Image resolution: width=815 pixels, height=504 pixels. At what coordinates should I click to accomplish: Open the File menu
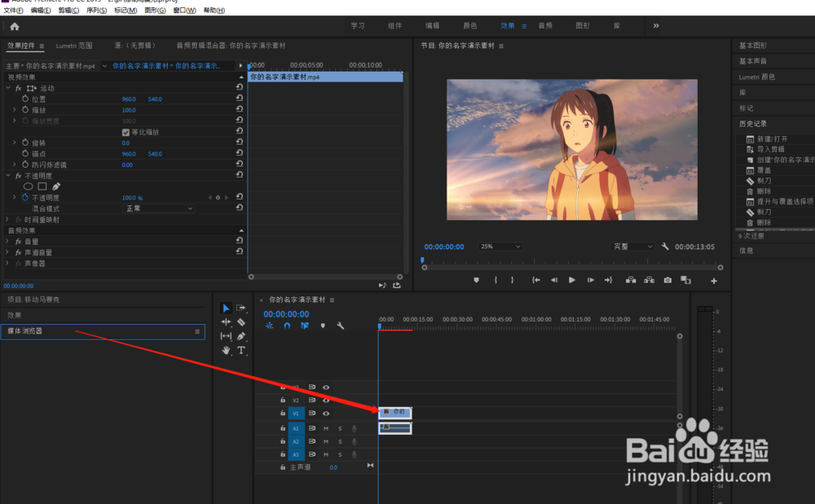coord(13,11)
